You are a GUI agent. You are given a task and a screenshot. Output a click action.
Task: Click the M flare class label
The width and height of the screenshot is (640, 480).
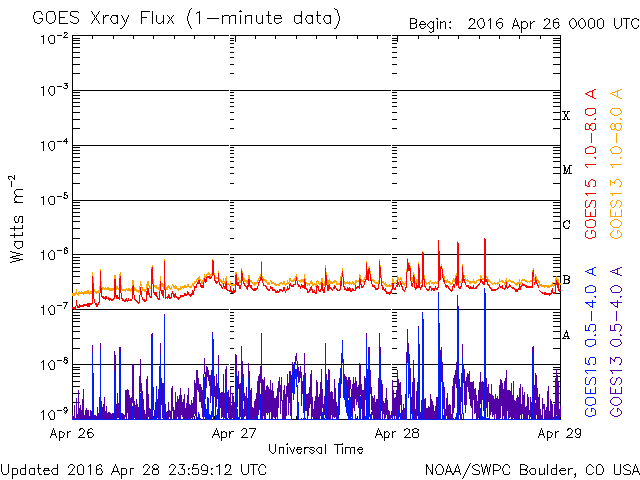point(566,170)
